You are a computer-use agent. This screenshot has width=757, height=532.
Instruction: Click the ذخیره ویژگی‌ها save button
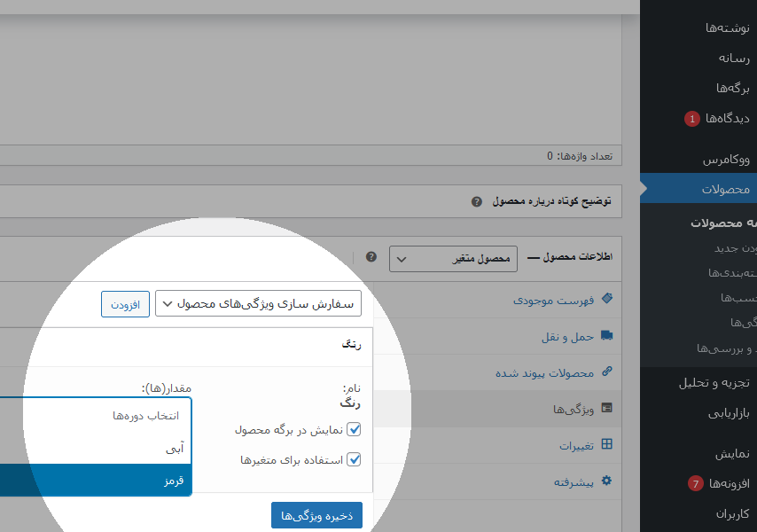(x=316, y=515)
